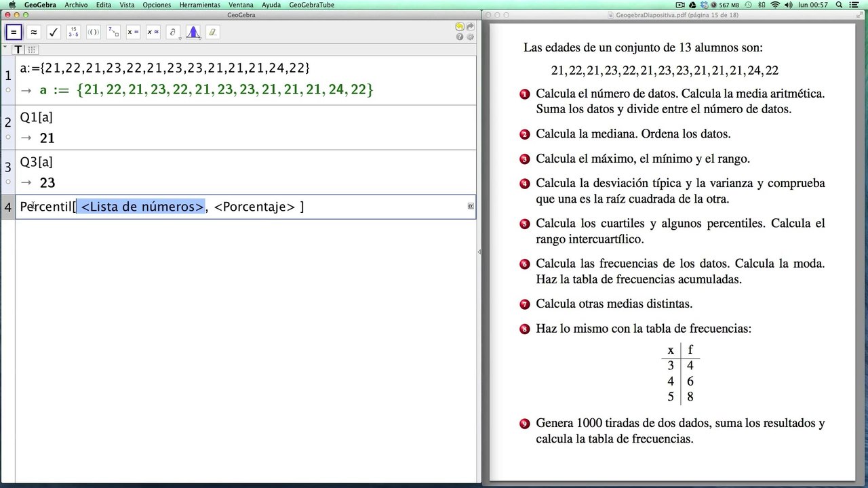Click inside the Percentil input field
The image size is (868, 488).
(245, 207)
